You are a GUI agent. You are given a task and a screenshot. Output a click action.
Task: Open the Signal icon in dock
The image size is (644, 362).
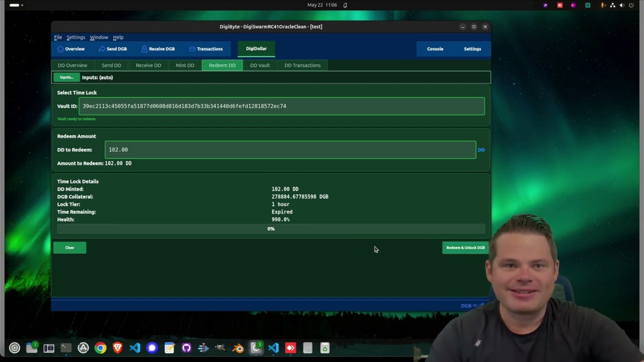(x=152, y=348)
